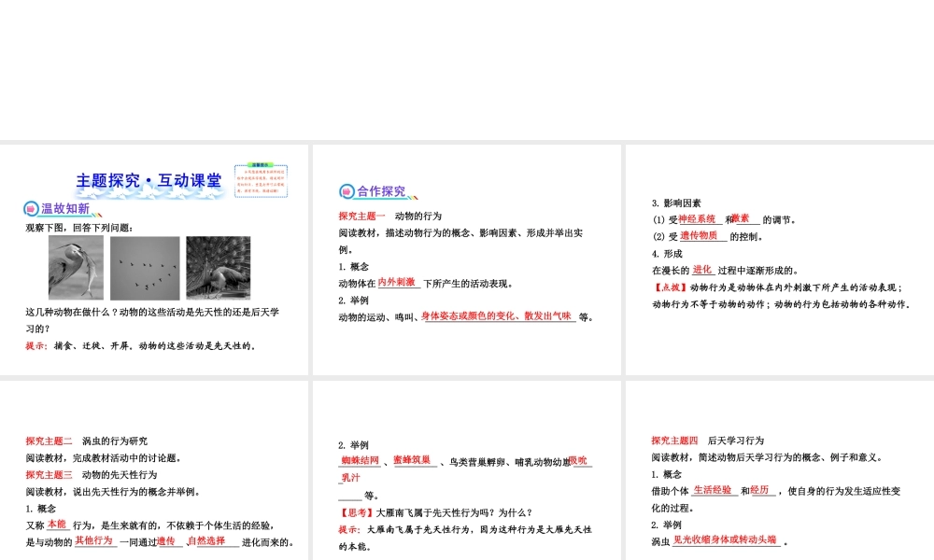Screen dimensions: 934x560
Task: Click the 【思考】 question label
Action: (x=356, y=512)
